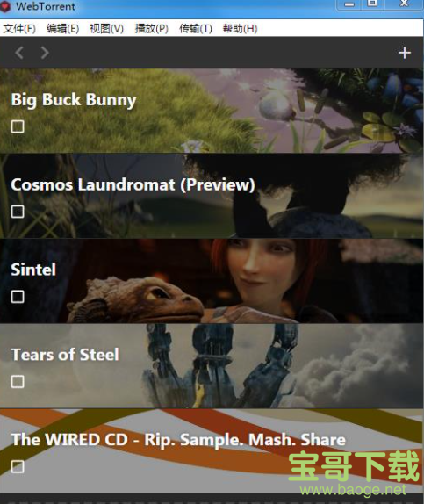Click the forward navigation arrow

pos(45,53)
